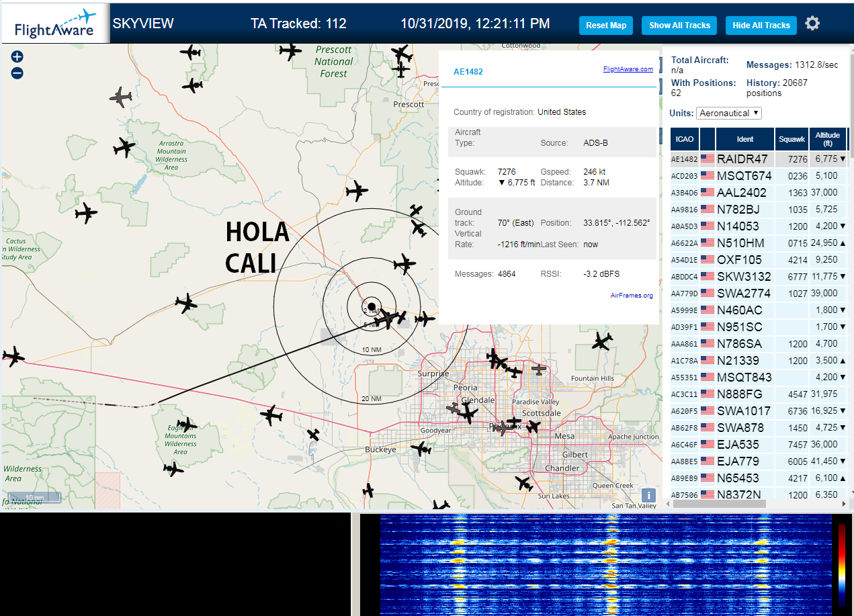Click squawk 1363 in AAL2402 row

[x=798, y=193]
